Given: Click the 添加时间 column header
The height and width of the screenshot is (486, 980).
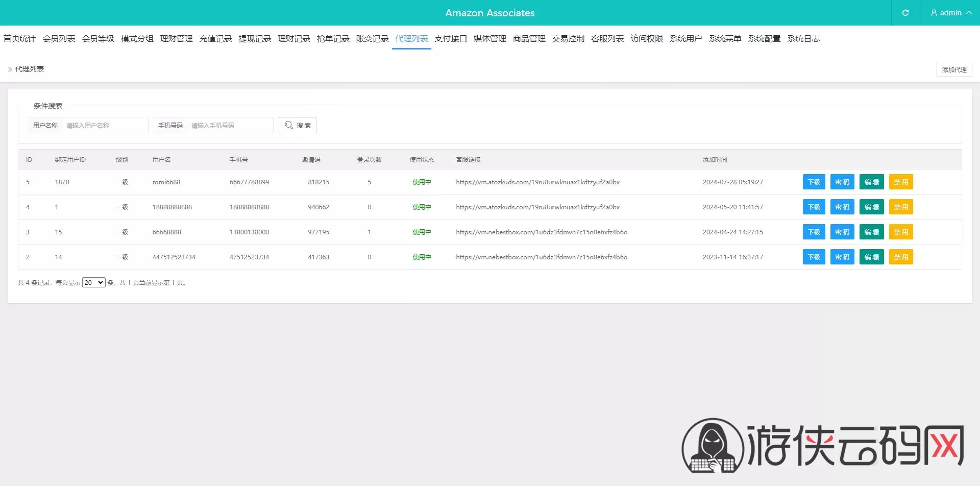Looking at the screenshot, I should (715, 159).
